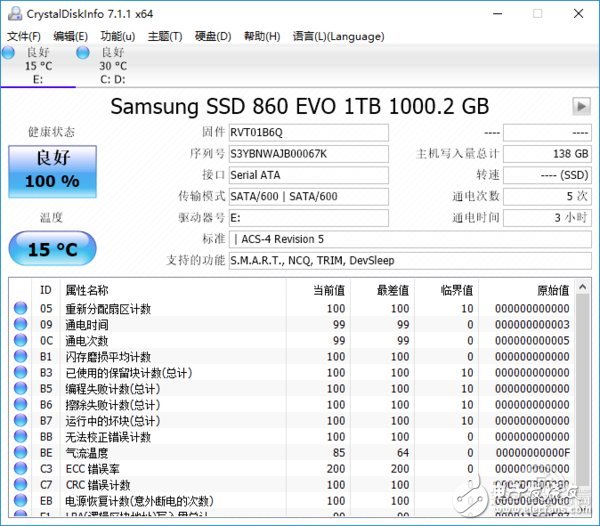Select the E: disk tab at 15 °C
The width and height of the screenshot is (600, 526).
(38, 65)
